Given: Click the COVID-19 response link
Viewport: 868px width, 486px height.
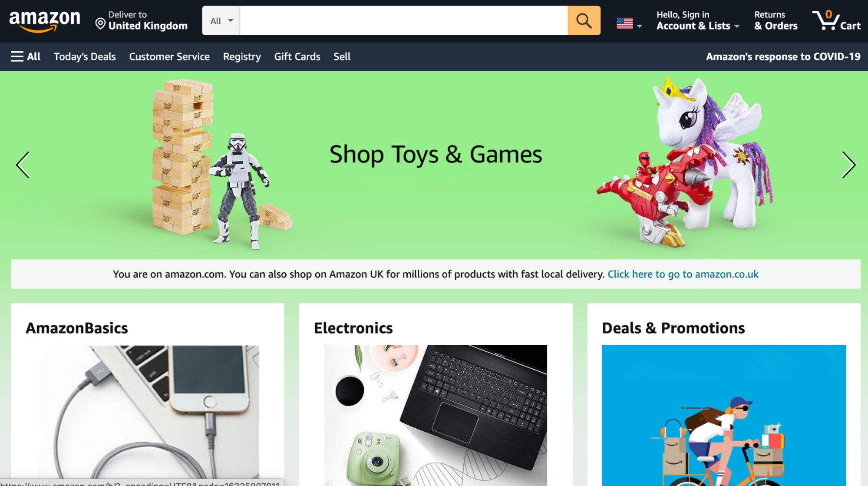Looking at the screenshot, I should tap(782, 56).
